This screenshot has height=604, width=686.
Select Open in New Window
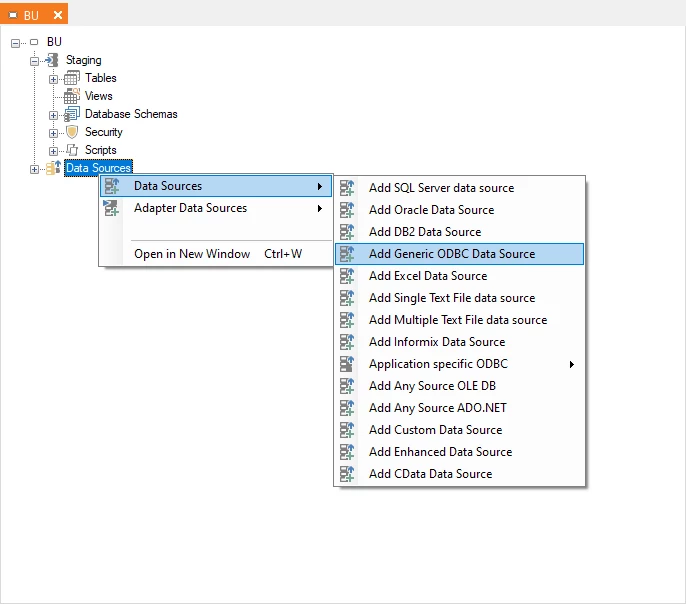click(x=216, y=254)
